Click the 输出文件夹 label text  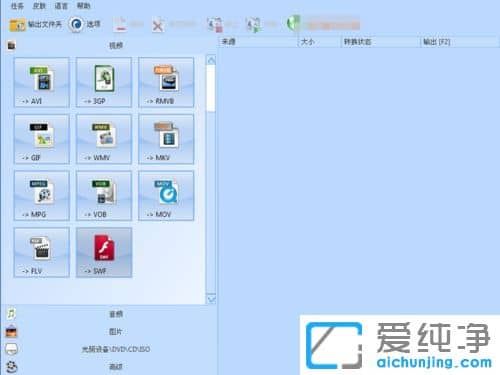coord(45,24)
